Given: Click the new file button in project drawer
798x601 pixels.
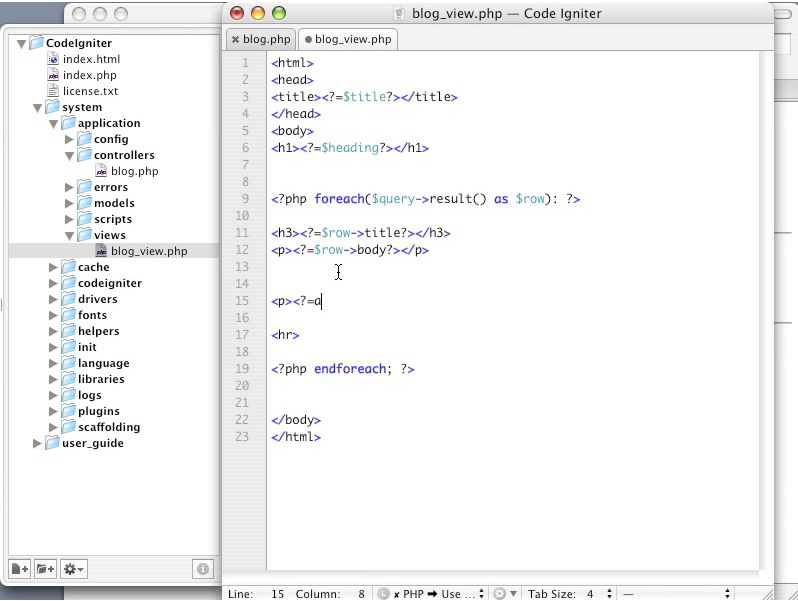Looking at the screenshot, I should 20,568.
